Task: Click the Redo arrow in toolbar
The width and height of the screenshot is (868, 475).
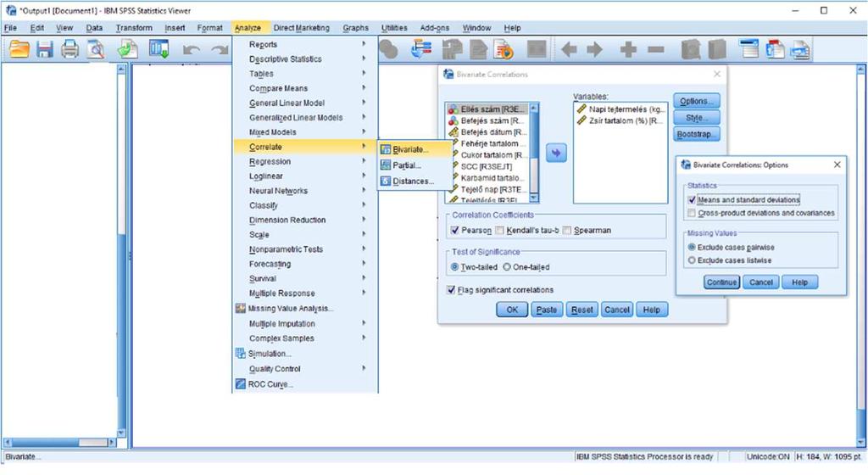Action: coord(220,50)
